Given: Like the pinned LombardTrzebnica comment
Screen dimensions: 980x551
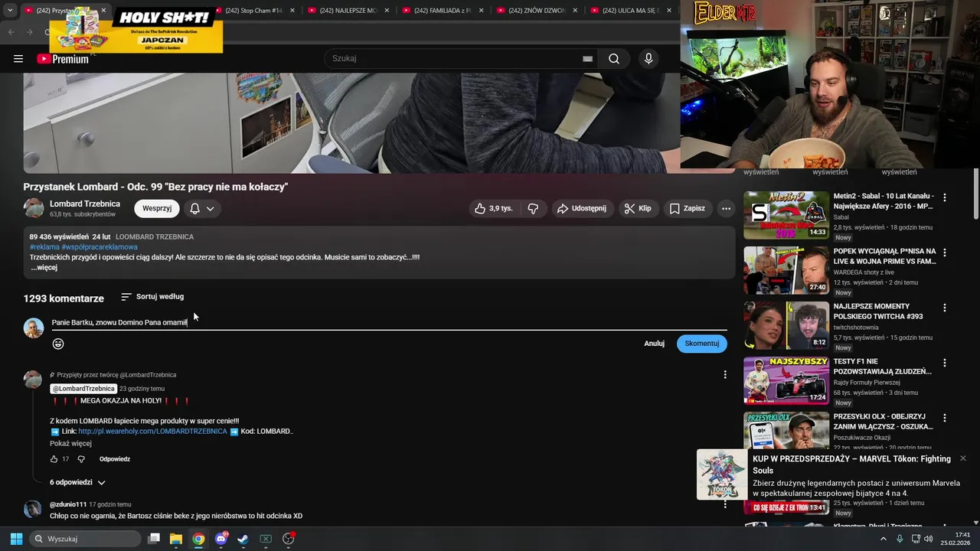Looking at the screenshot, I should pyautogui.click(x=54, y=459).
